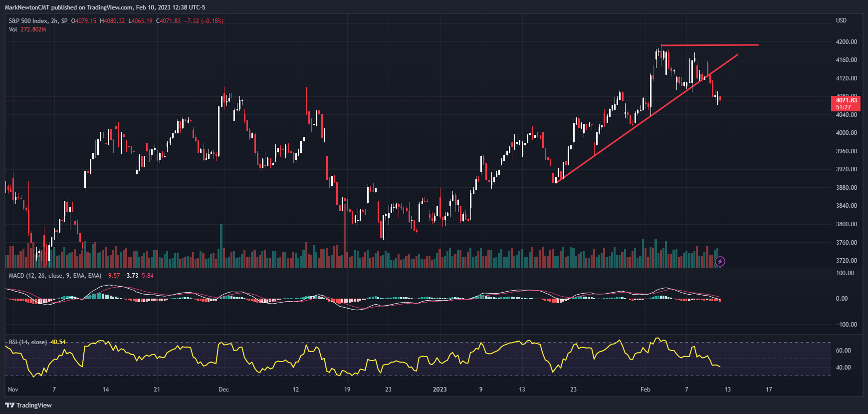Click the 3960.00 price axis label
868x414 pixels.
[847, 151]
